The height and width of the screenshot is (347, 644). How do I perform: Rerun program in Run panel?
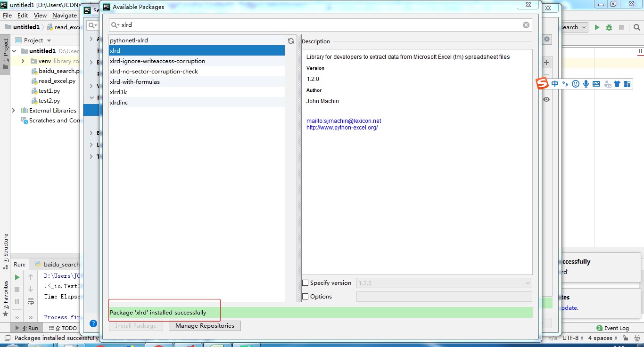point(17,277)
